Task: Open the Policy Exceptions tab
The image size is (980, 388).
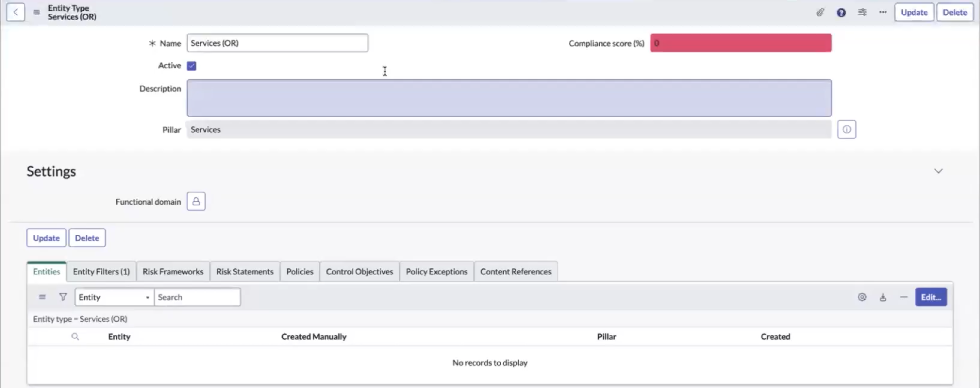Action: [437, 272]
